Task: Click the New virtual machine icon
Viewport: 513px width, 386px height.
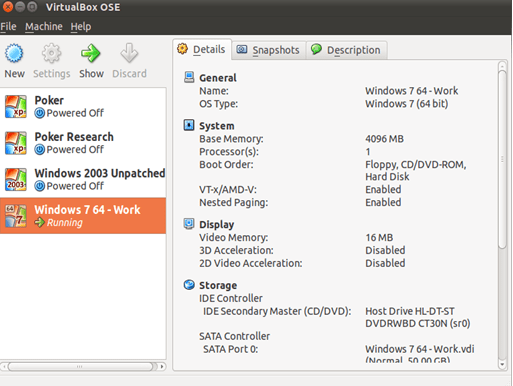Action: 14,53
